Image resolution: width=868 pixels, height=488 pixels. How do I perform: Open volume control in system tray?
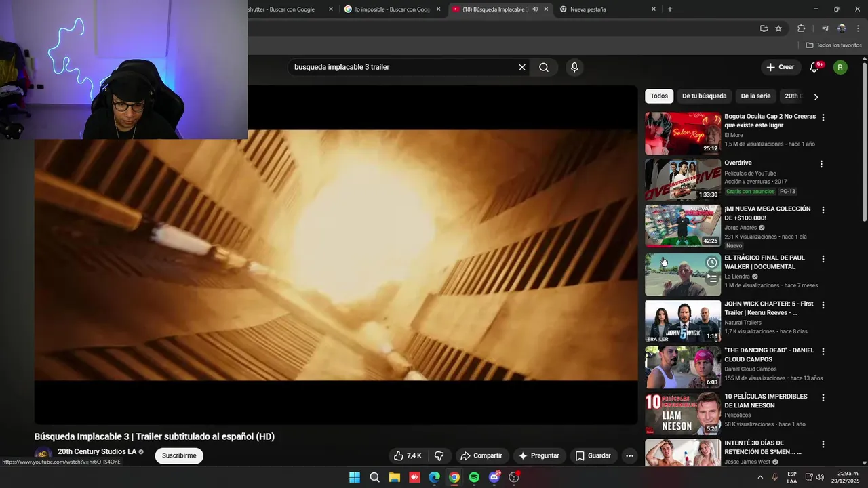point(820,477)
